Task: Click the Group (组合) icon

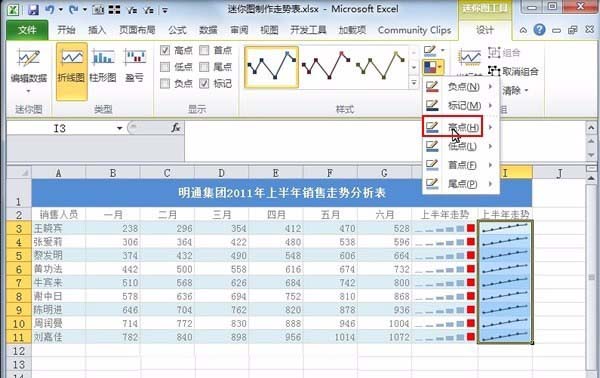Action: pos(494,52)
